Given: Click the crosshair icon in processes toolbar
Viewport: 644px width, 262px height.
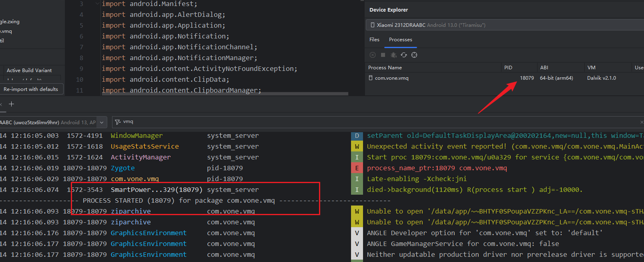Looking at the screenshot, I should (414, 55).
